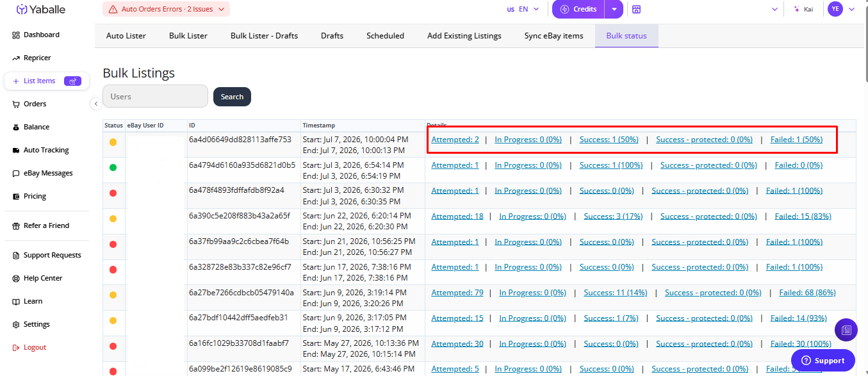The image size is (868, 376).
Task: Switch to the Auto Lister tab
Action: coord(126,36)
